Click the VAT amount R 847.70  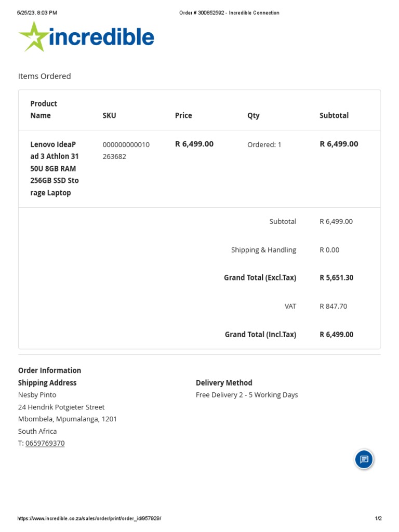[333, 306]
